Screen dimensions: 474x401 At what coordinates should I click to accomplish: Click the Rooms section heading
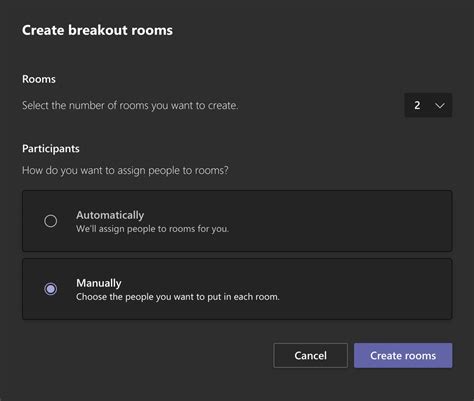[x=39, y=79]
